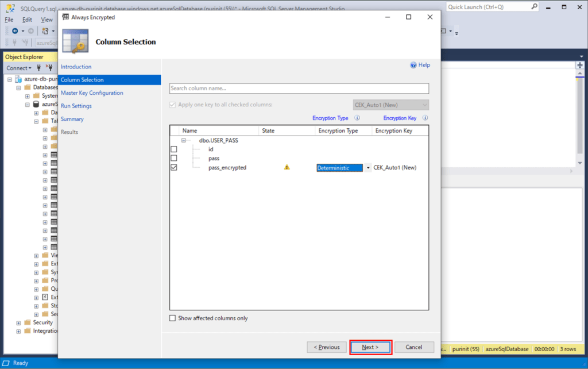This screenshot has height=369, width=588.
Task: Click the Previous button
Action: pos(327,347)
